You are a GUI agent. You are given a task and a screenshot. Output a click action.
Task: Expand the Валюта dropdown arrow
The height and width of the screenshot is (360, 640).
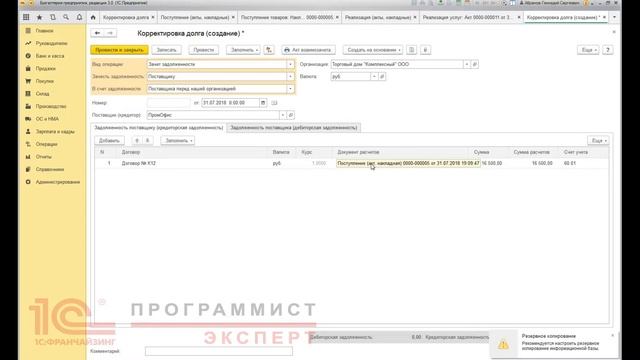pos(374,76)
